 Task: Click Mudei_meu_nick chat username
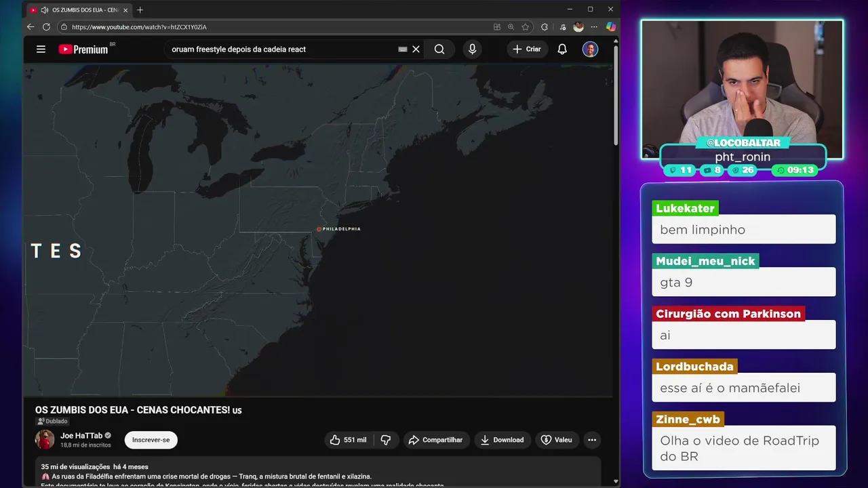[x=705, y=261]
